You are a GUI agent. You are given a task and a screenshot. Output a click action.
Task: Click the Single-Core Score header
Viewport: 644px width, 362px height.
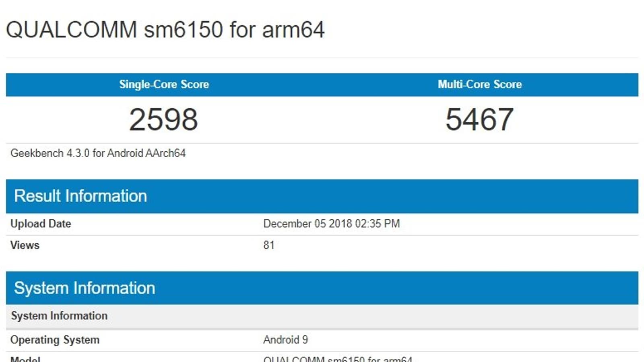point(164,84)
